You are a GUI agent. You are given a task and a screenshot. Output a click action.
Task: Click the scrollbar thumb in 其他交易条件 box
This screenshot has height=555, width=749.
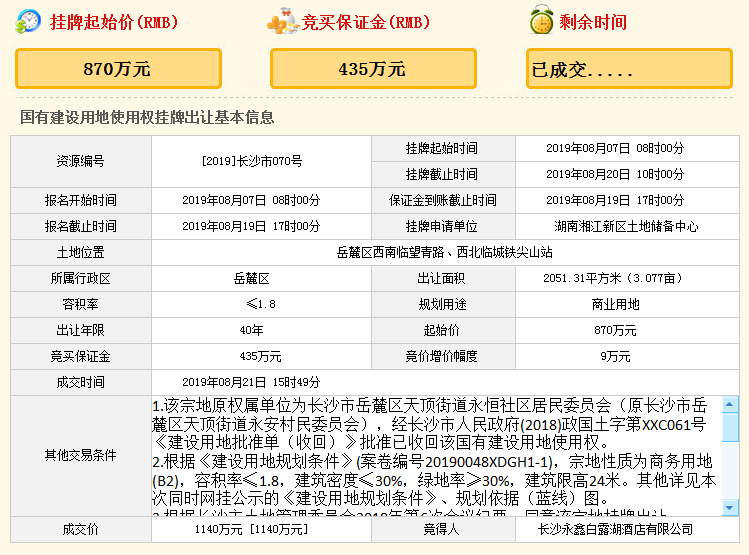(730, 428)
